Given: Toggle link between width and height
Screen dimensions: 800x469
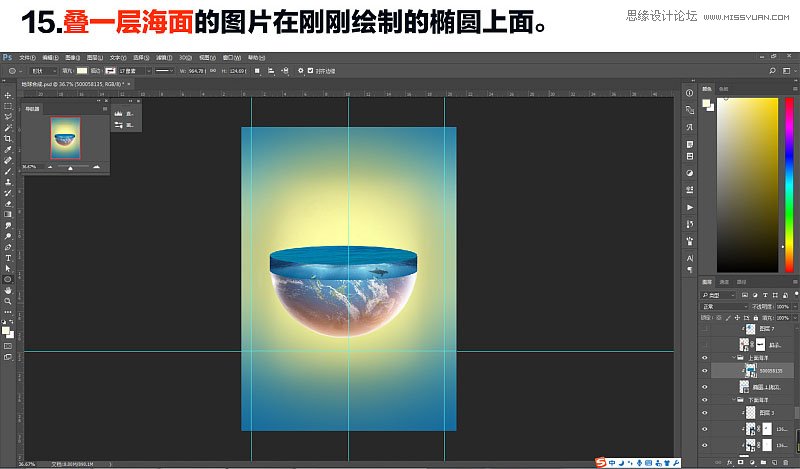Looking at the screenshot, I should coord(213,71).
